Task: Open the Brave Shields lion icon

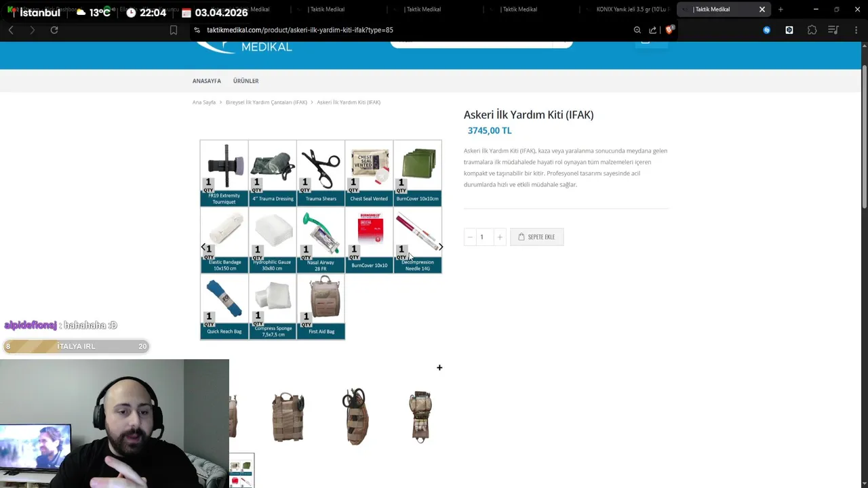Action: 669,30
